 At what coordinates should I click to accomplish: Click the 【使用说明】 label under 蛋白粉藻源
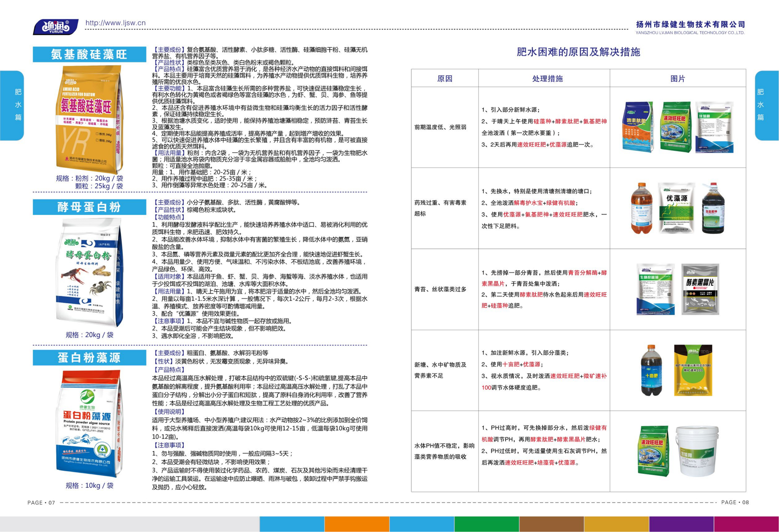tap(169, 412)
